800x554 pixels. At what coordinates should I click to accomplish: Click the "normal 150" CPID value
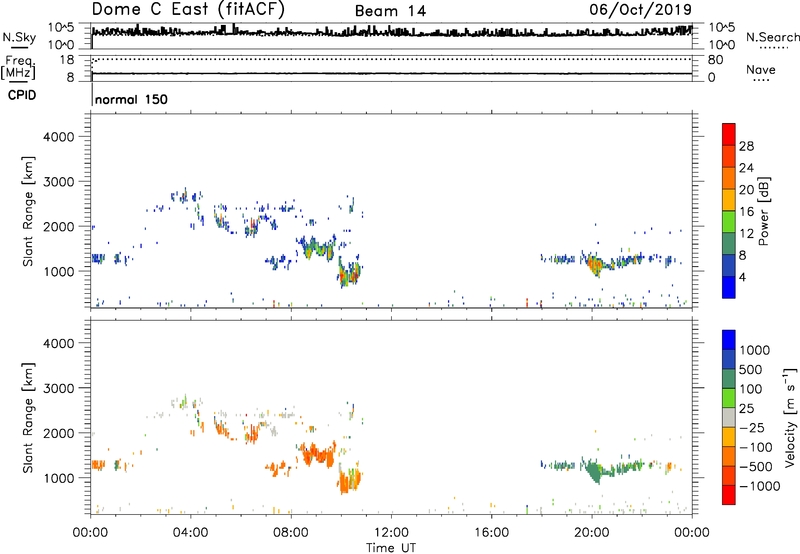point(131,99)
